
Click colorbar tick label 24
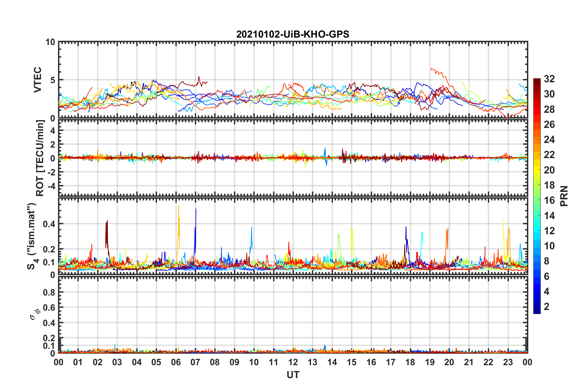pyautogui.click(x=549, y=140)
